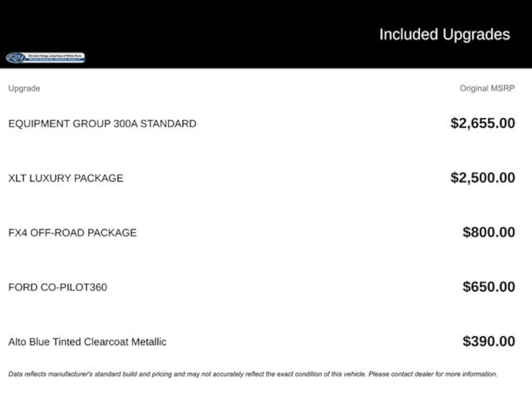Select the FORD CO-PILOT360 upgrade
Screen dimensions: 532x399
[x=57, y=287]
